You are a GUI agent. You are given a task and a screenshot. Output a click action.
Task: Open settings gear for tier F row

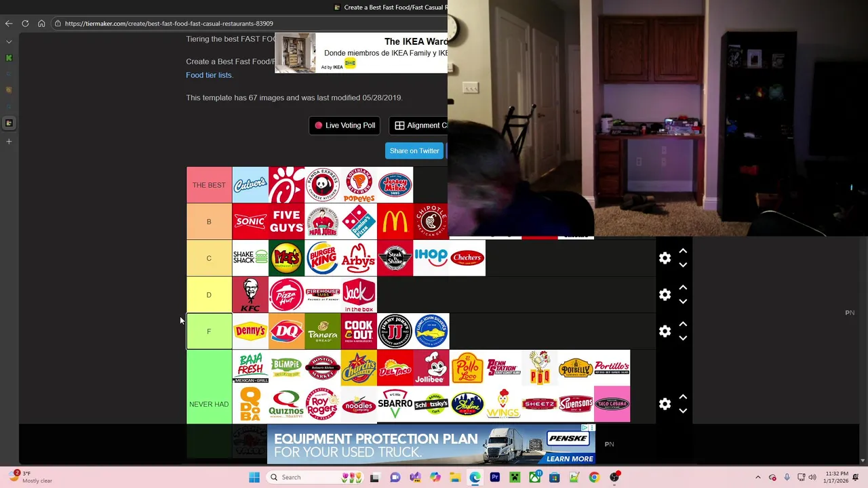tap(665, 331)
